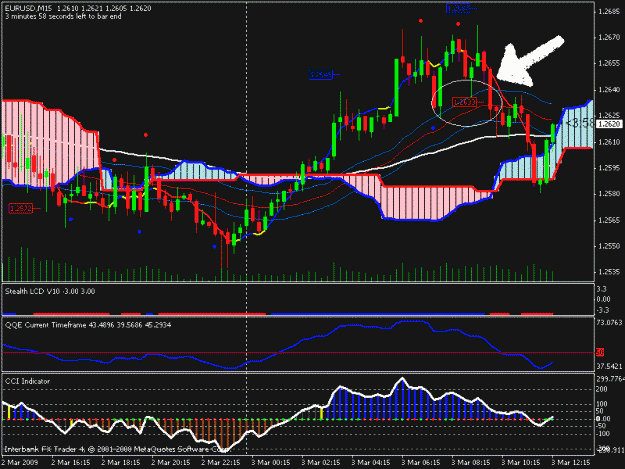
Task: Click the 1.2685 price axis label
Action: click(x=609, y=11)
